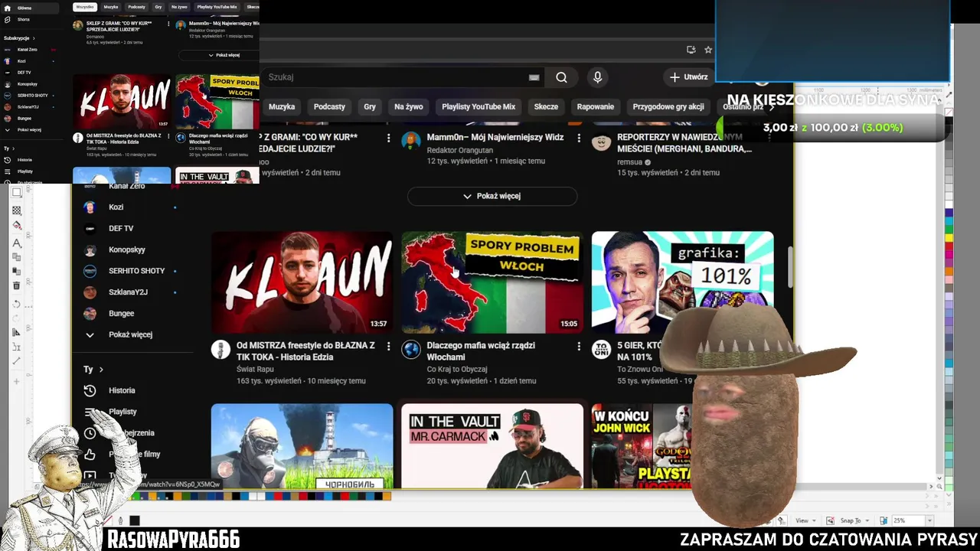Select Rapowanie chip on large page
Viewport: 980px width, 551px height.
(596, 107)
